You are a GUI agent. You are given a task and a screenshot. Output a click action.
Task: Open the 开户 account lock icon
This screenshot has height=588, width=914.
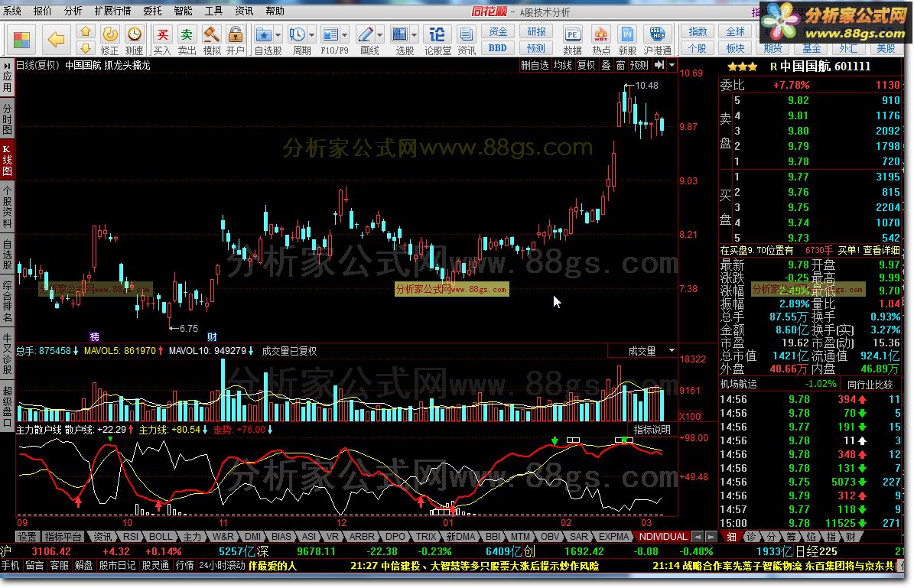pos(236,41)
